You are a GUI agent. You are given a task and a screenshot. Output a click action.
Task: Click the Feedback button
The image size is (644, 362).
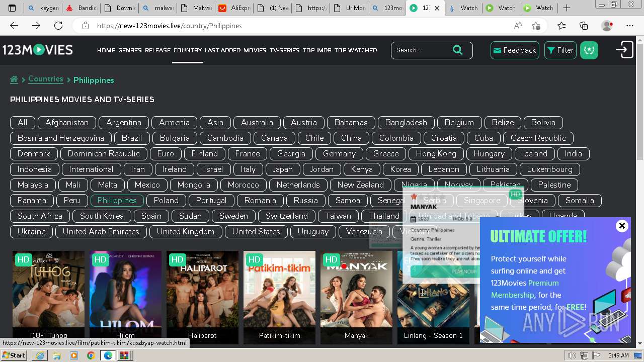[x=515, y=50]
